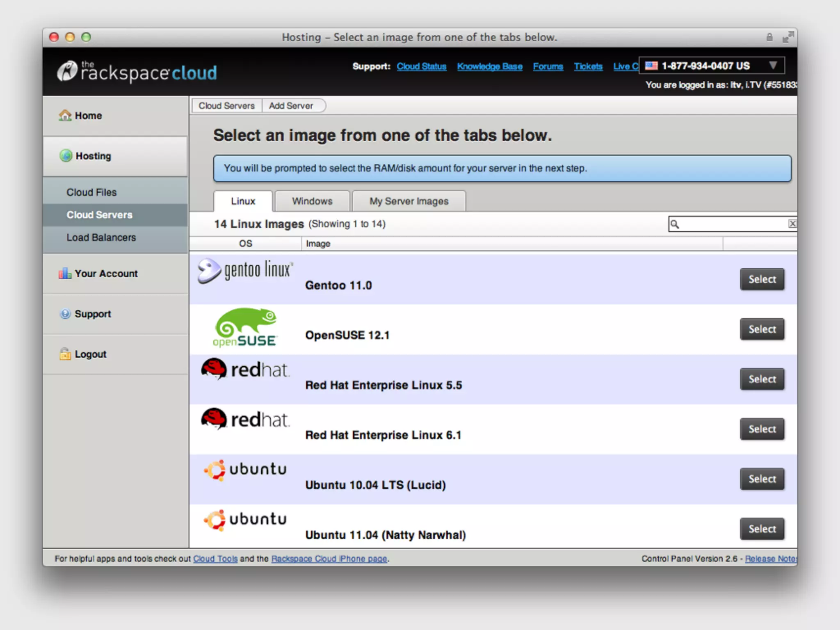This screenshot has height=630, width=840.
Task: Open the Cloud Status link
Action: point(421,66)
